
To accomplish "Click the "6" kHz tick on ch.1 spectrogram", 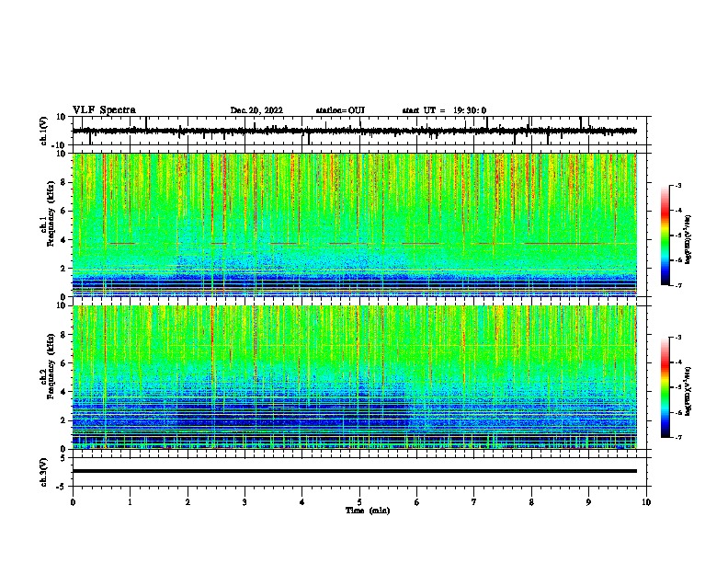I will coord(64,211).
